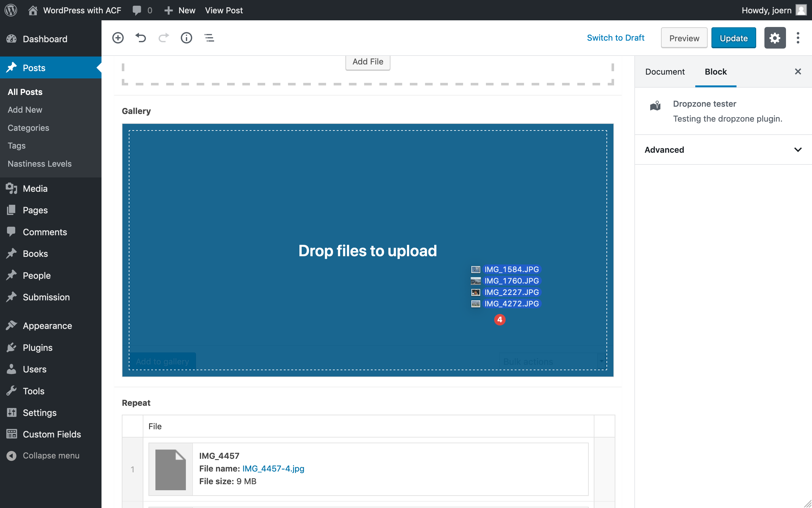This screenshot has width=812, height=508.
Task: Click the redo arrow icon
Action: [x=163, y=38]
